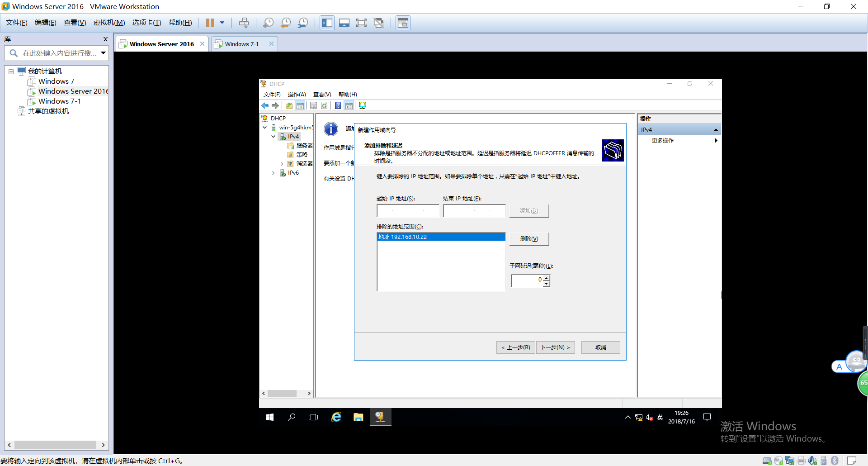Decrease the subnet delay spinner value
The width and height of the screenshot is (868, 466).
click(x=547, y=284)
